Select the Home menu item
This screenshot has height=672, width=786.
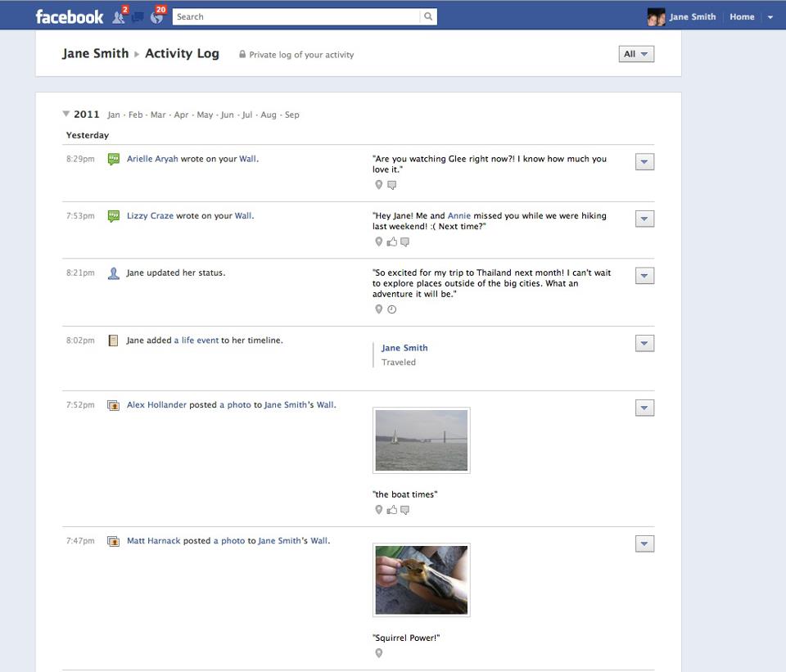741,16
